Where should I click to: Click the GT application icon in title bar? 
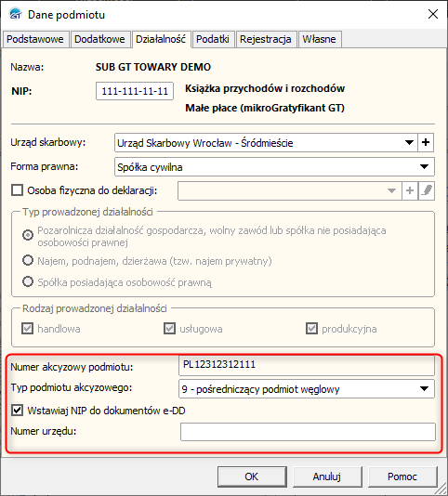16,15
